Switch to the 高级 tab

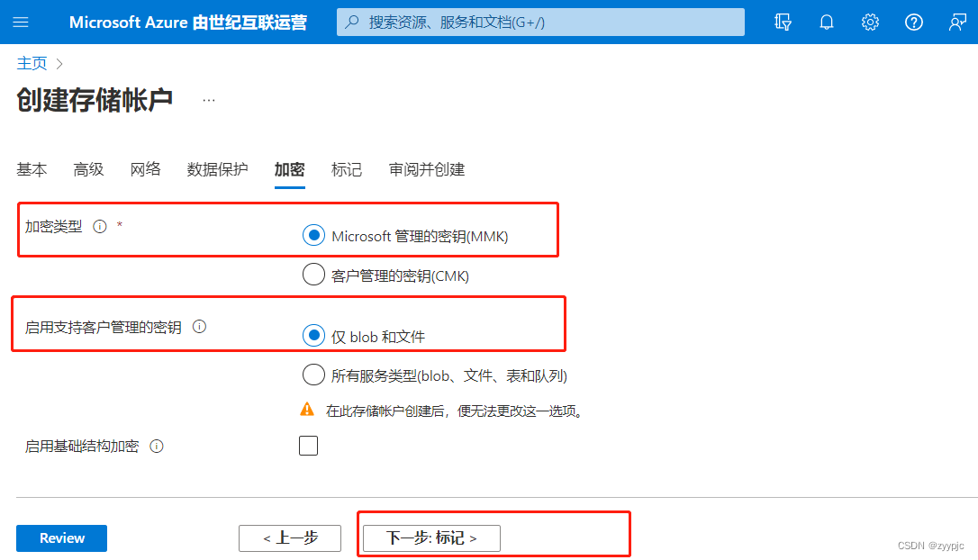tap(88, 169)
